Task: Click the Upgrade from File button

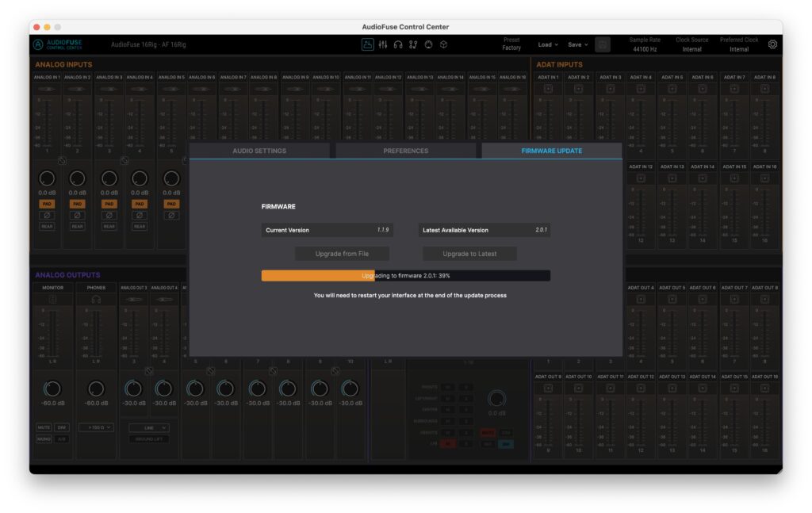Action: pyautogui.click(x=343, y=254)
